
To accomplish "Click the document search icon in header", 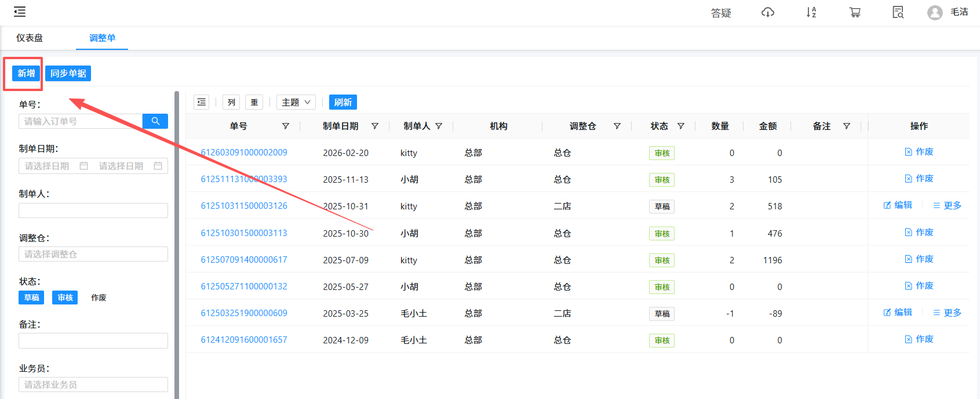I will (898, 12).
